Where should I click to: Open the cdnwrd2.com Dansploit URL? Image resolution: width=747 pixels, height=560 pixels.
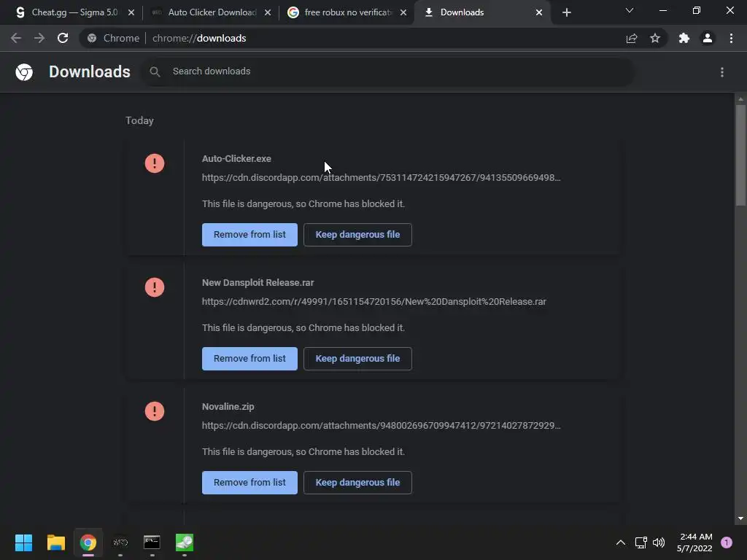374,301
